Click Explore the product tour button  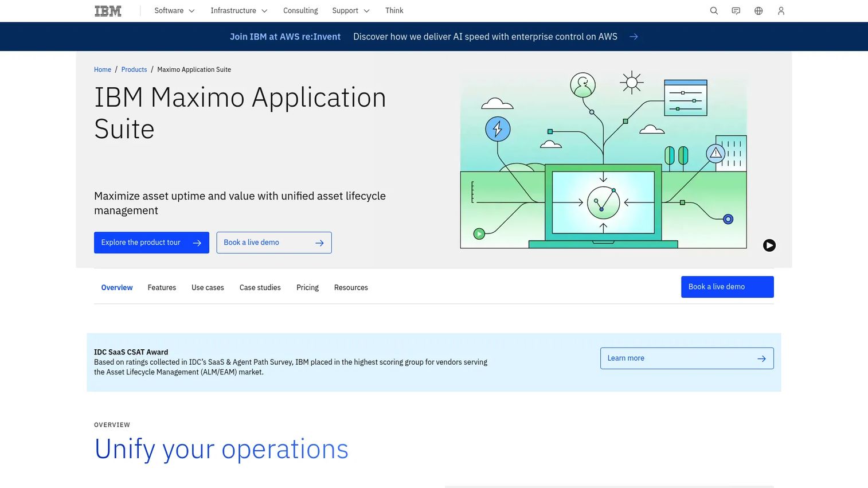[151, 243]
